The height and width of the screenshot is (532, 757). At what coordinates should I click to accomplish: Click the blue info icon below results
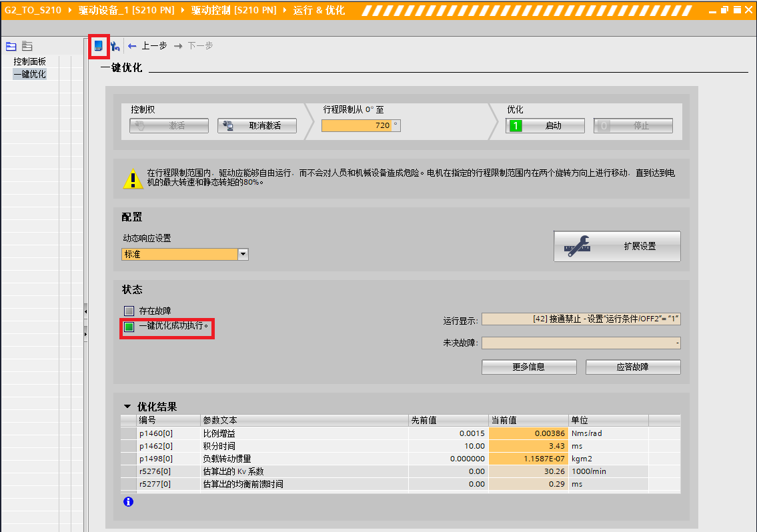(x=128, y=502)
